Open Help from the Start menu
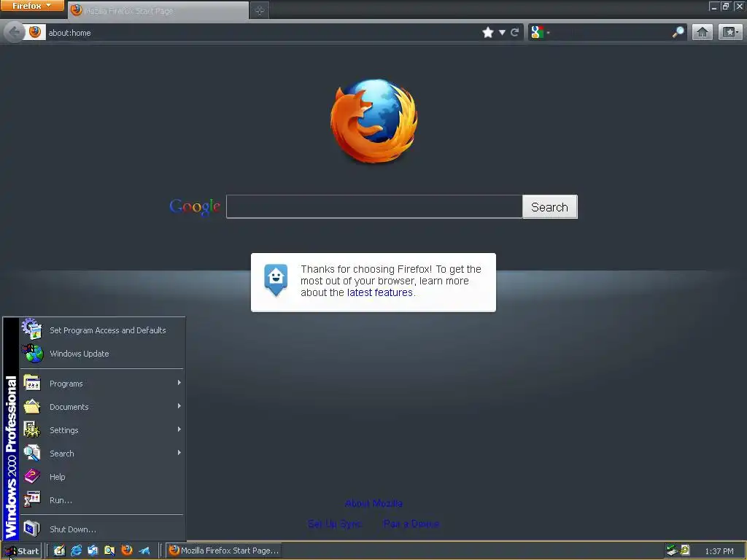Screen dimensions: 747x560 point(102,477)
